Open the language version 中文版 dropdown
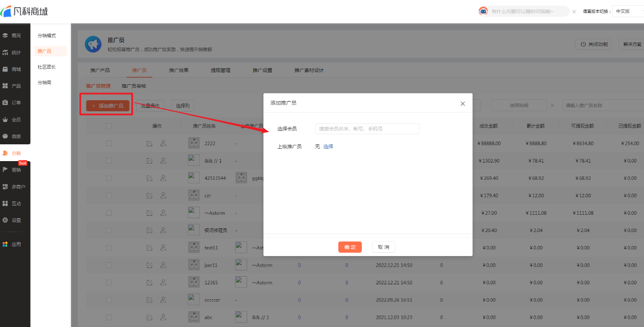The height and width of the screenshot is (327, 644). point(627,11)
